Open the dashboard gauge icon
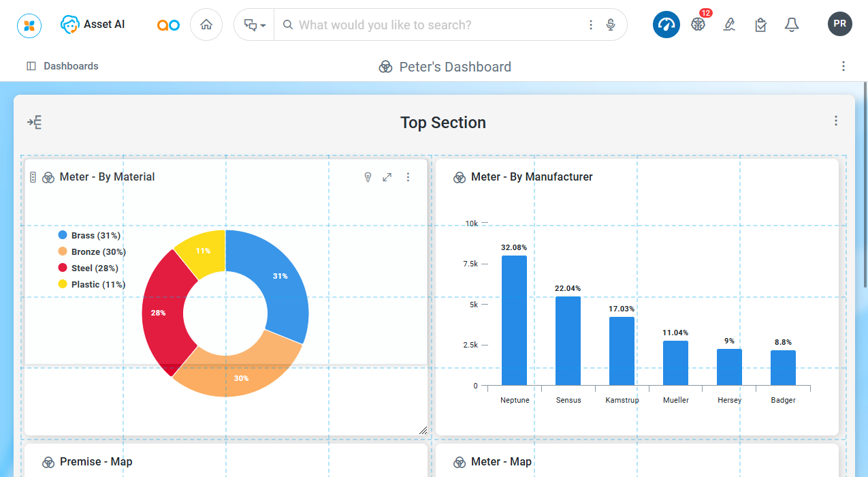The image size is (868, 477). pyautogui.click(x=666, y=25)
